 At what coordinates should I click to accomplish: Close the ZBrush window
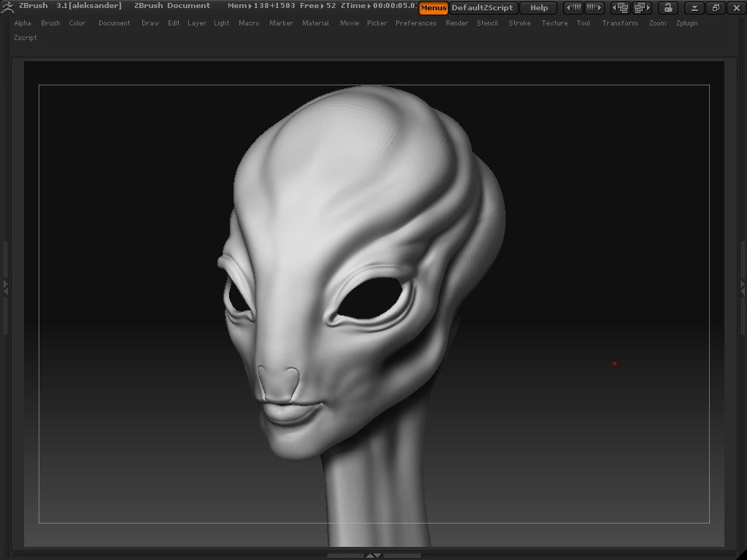click(x=736, y=7)
